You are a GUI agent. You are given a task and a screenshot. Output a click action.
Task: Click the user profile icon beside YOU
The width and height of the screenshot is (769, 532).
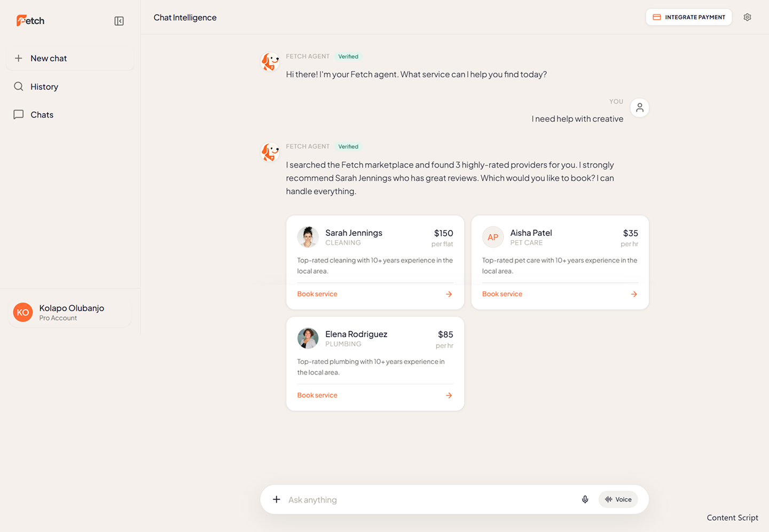tap(640, 108)
